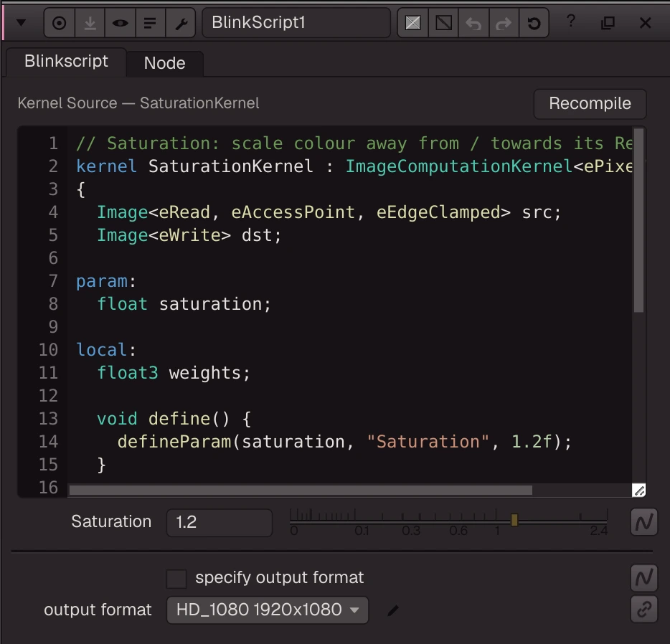Click the 'kernel SaturationKernel' line in the code
Image resolution: width=670 pixels, height=644 pixels.
click(x=354, y=166)
